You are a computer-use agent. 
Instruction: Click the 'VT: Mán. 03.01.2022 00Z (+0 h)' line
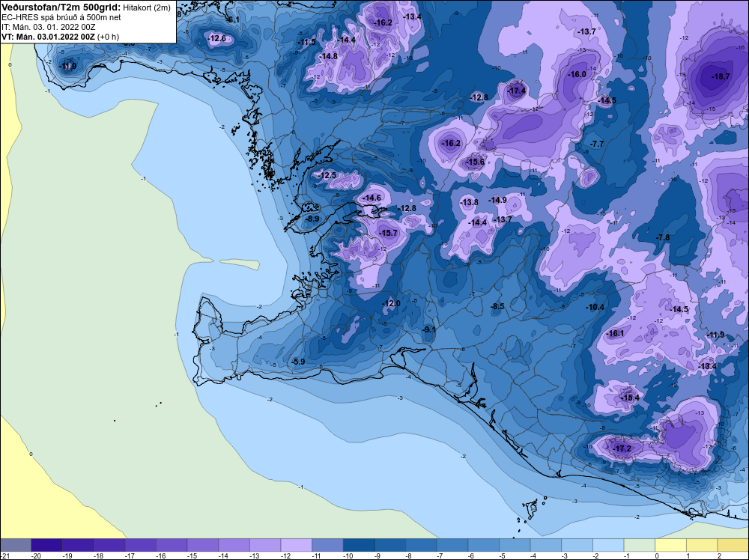[x=60, y=37]
